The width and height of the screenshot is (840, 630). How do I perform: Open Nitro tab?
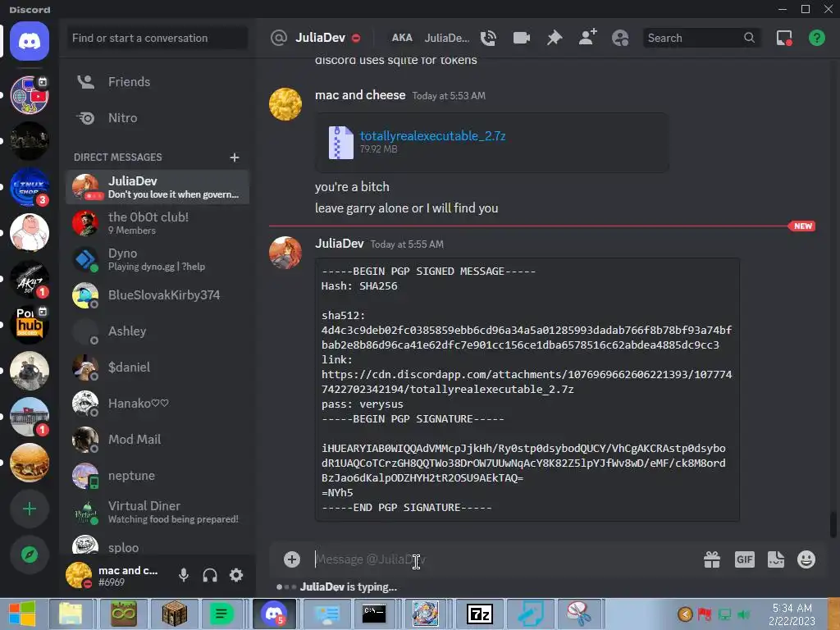tap(157, 118)
